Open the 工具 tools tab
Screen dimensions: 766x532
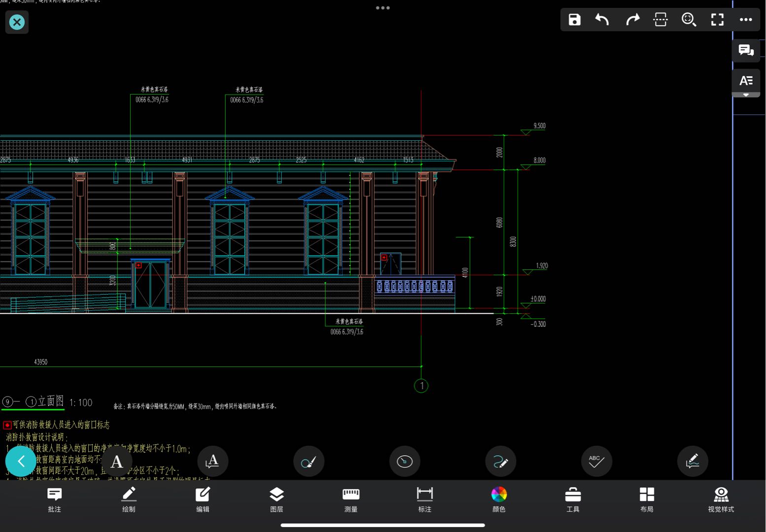point(573,499)
